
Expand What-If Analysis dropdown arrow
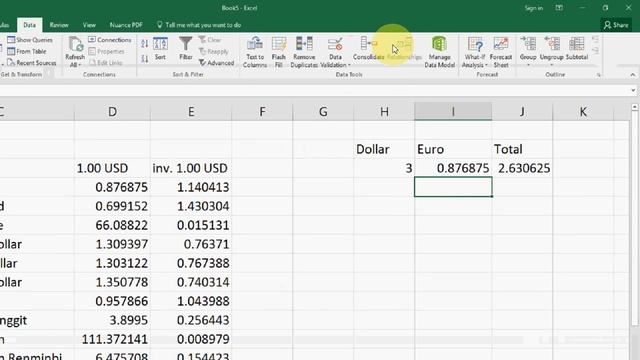point(486,65)
